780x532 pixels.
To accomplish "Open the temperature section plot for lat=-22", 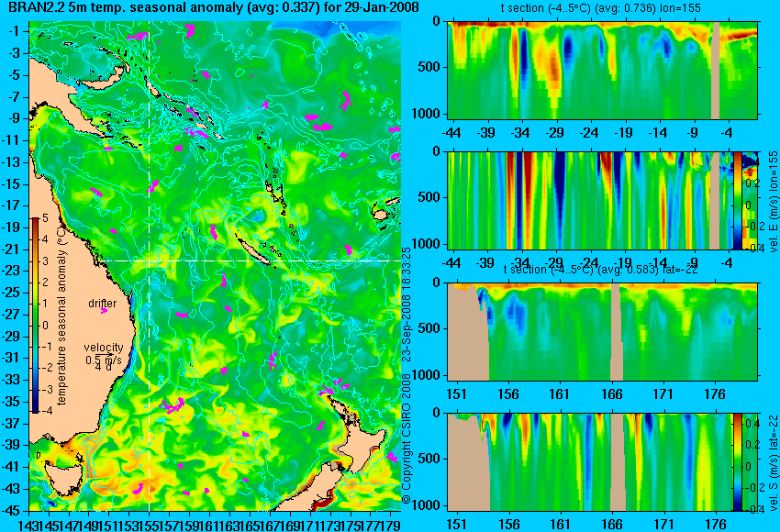I will pyautogui.click(x=603, y=332).
